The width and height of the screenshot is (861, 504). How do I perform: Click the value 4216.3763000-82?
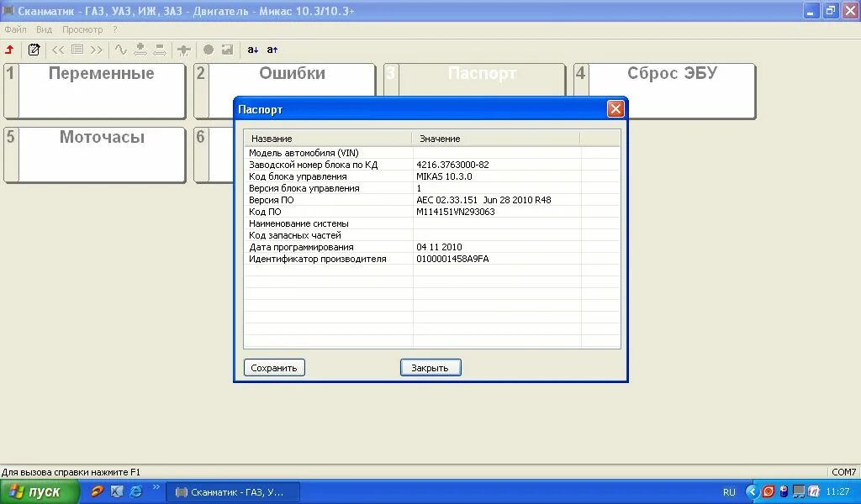pos(452,165)
